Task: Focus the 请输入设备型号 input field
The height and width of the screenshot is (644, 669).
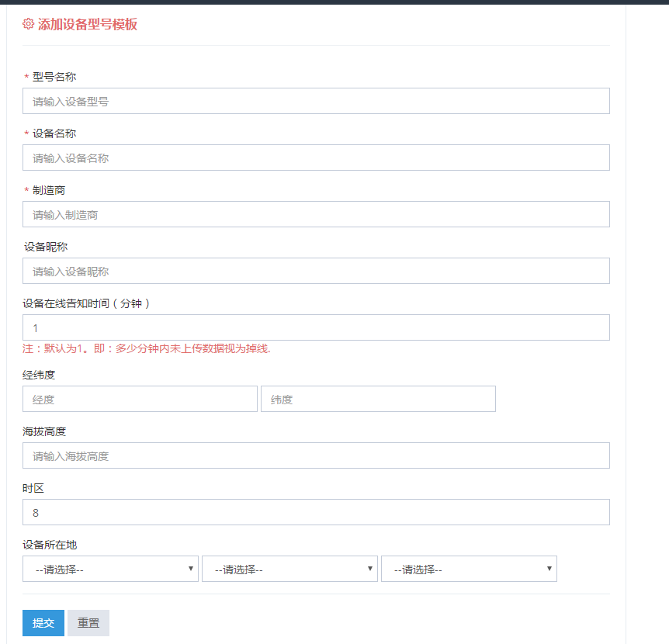Action: tap(316, 101)
